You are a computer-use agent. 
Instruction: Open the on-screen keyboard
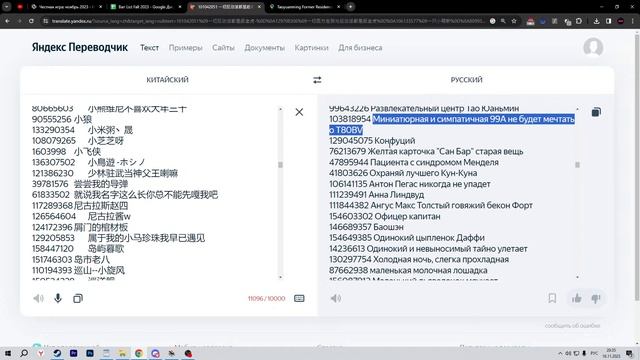299,298
